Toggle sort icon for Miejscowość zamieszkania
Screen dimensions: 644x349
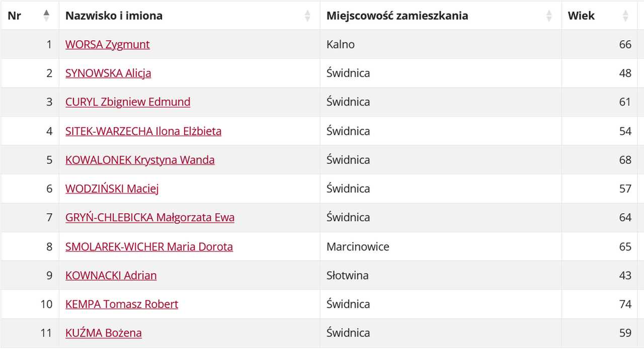coord(549,16)
